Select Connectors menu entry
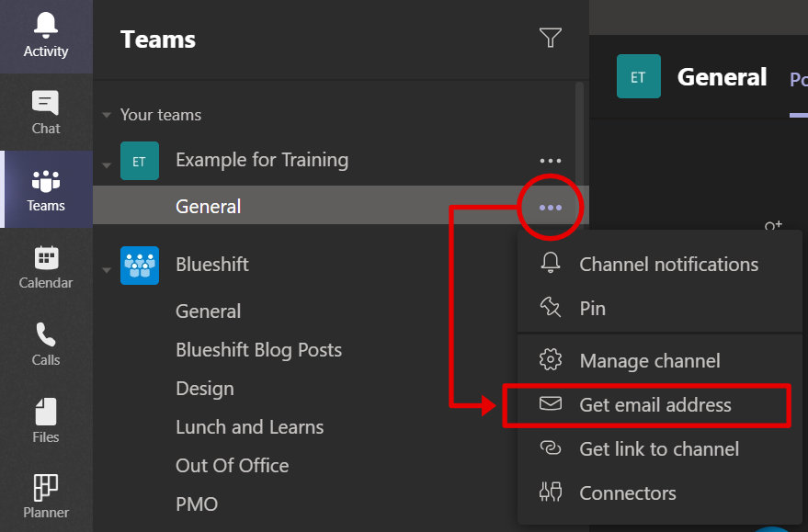Image resolution: width=808 pixels, height=532 pixels. click(660, 492)
